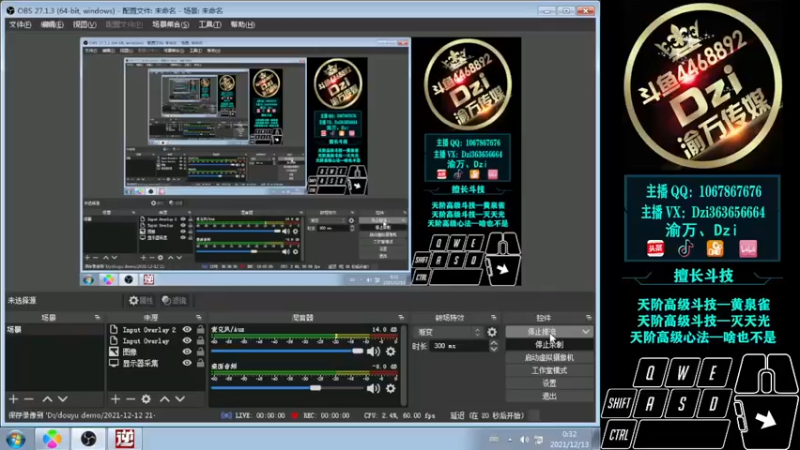Open the 渐变 transition dropdown
This screenshot has width=800, height=450.
point(448,332)
